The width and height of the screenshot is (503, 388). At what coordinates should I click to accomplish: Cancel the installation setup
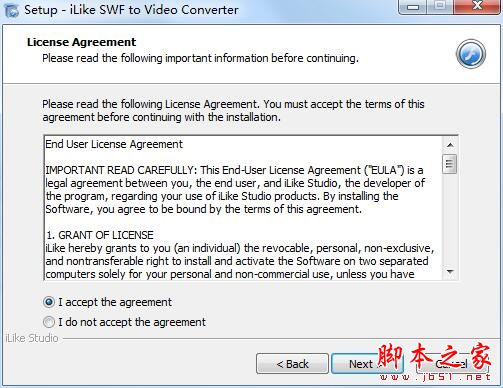(x=452, y=364)
